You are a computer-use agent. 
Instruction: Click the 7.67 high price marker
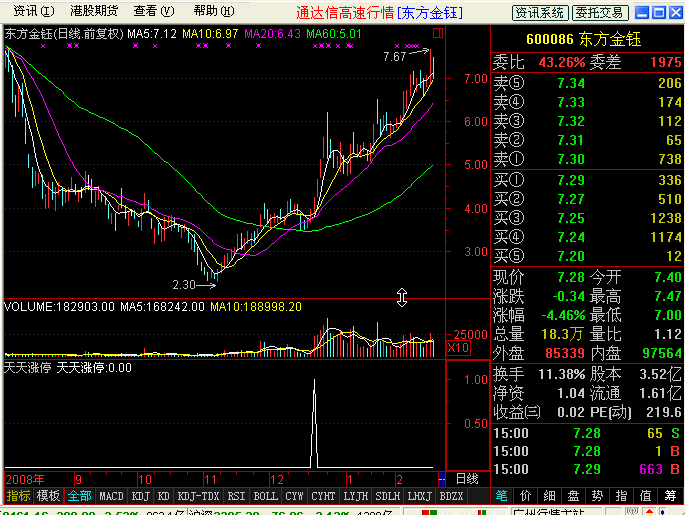394,56
